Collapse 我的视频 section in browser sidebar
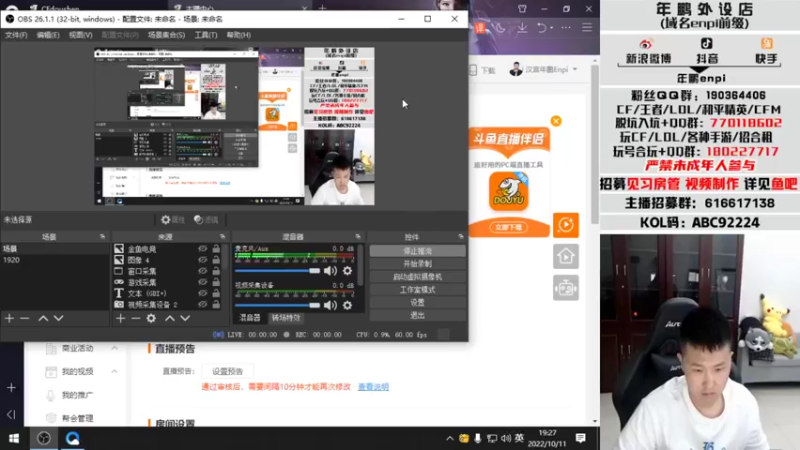800x450 pixels. tap(114, 371)
